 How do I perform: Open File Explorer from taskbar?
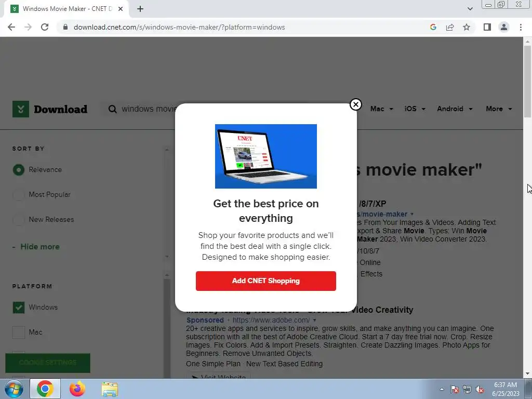[110, 389]
